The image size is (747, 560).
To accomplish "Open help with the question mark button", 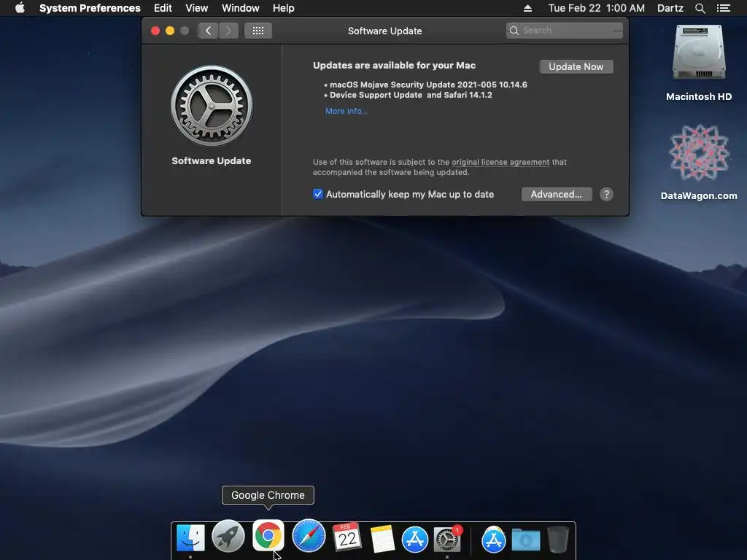I will point(606,194).
